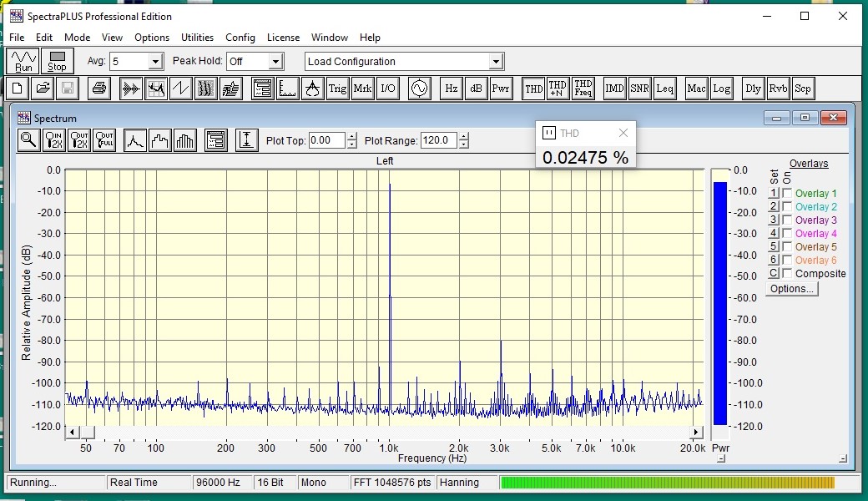
Task: Open the Scaling axis icon
Action: coord(287,89)
